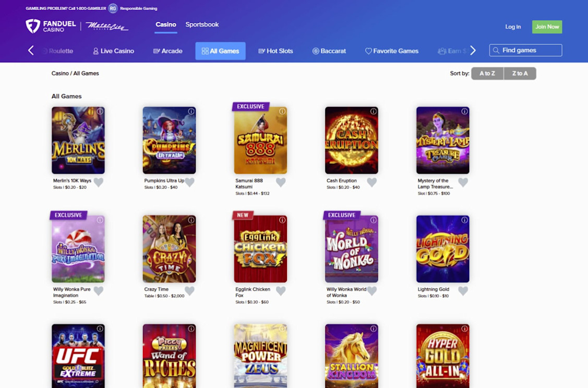Click Log in
Viewport: 588px width, 388px height.
pyautogui.click(x=513, y=27)
